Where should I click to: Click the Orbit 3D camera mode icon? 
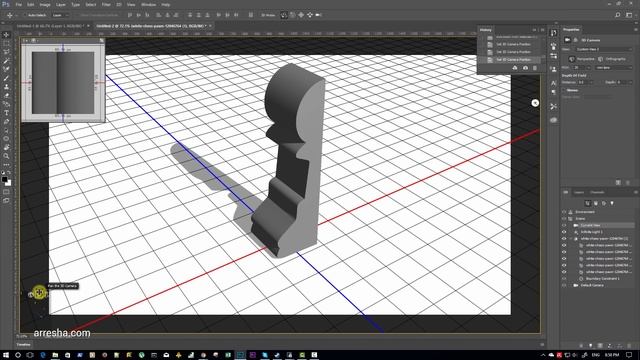point(284,15)
